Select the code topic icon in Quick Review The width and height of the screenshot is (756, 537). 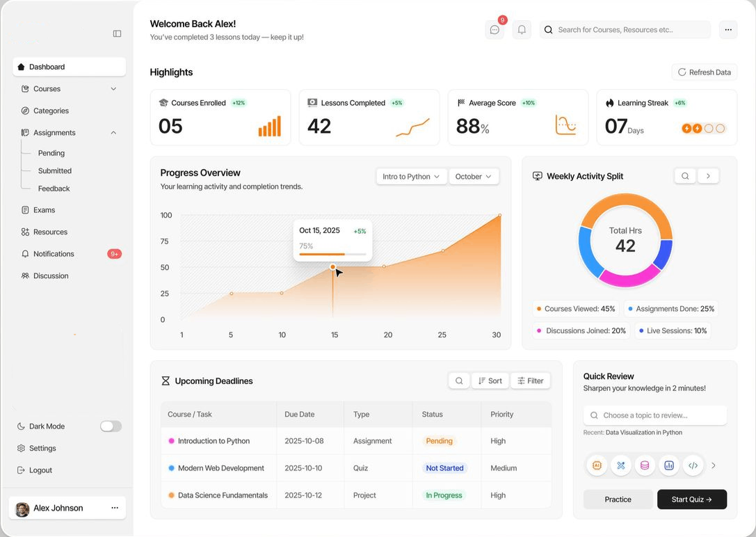pos(693,465)
